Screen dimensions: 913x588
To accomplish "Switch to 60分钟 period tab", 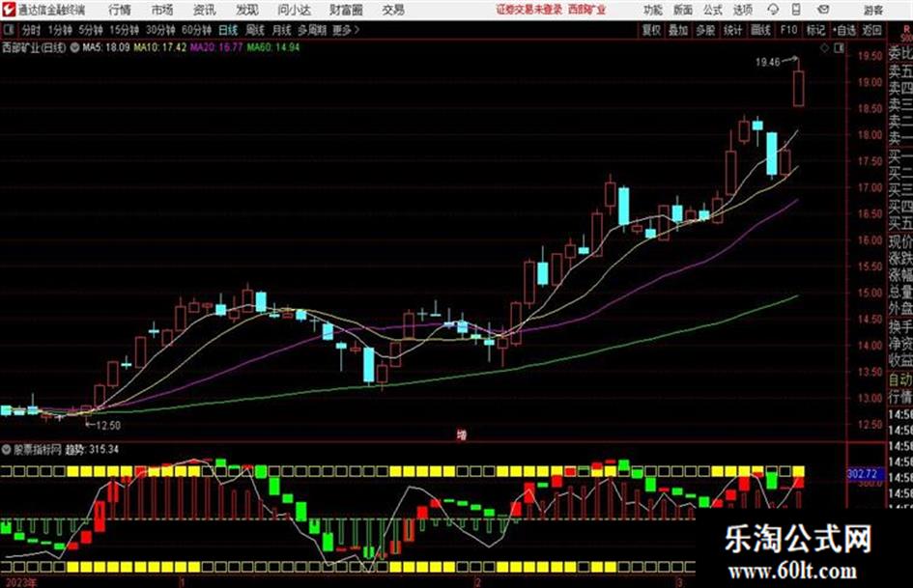I will (x=196, y=30).
